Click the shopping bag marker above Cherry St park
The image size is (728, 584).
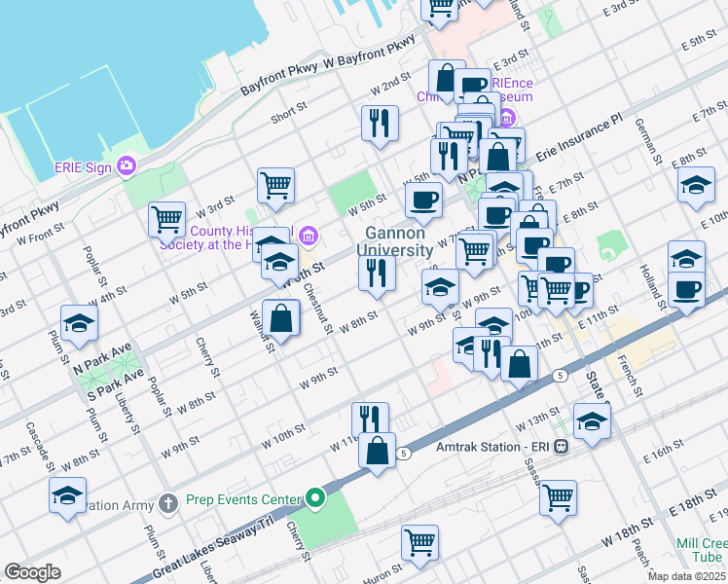[377, 452]
